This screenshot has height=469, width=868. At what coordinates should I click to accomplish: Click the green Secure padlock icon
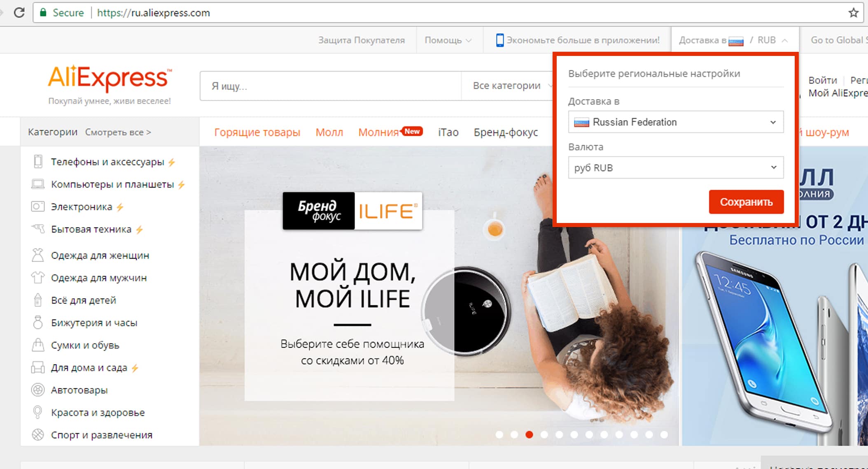tap(43, 12)
